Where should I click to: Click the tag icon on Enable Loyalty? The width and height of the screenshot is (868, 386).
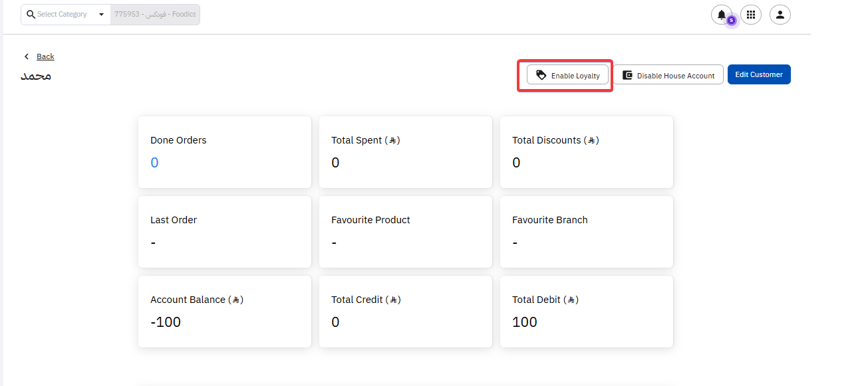pos(541,75)
